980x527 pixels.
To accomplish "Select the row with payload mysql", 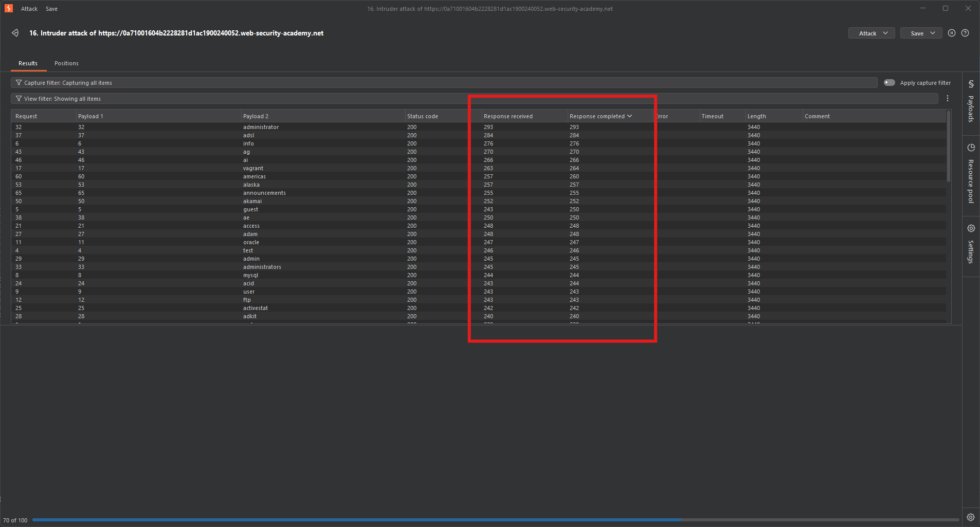I will click(479, 275).
